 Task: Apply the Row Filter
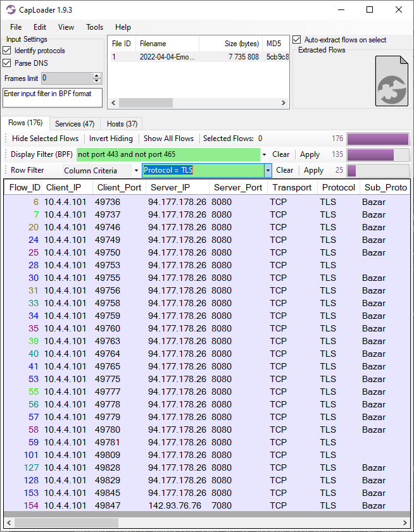click(x=313, y=170)
